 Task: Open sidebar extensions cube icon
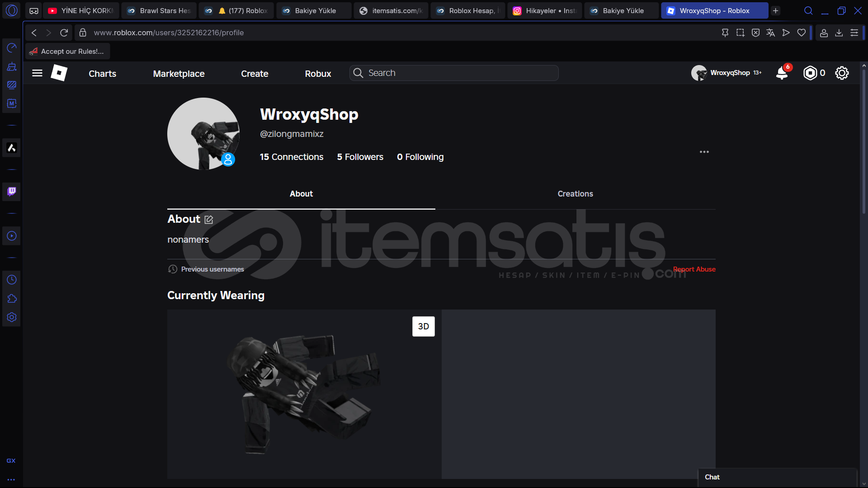point(12,299)
